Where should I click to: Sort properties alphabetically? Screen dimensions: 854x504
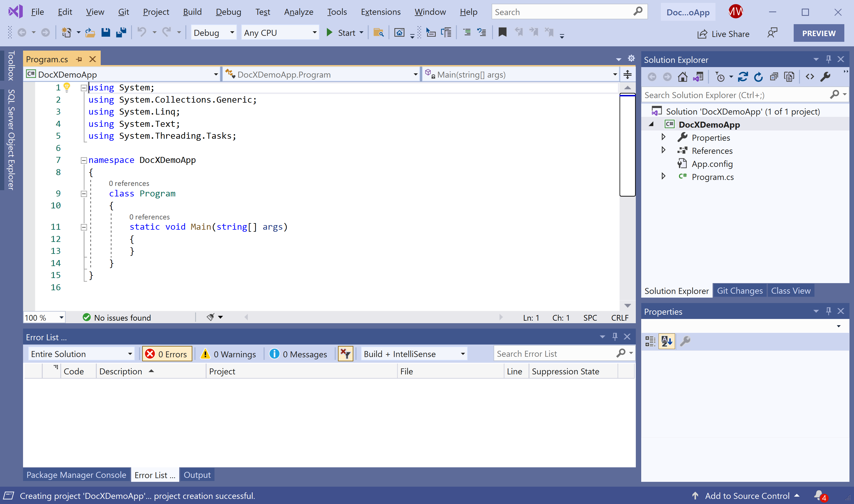point(667,341)
